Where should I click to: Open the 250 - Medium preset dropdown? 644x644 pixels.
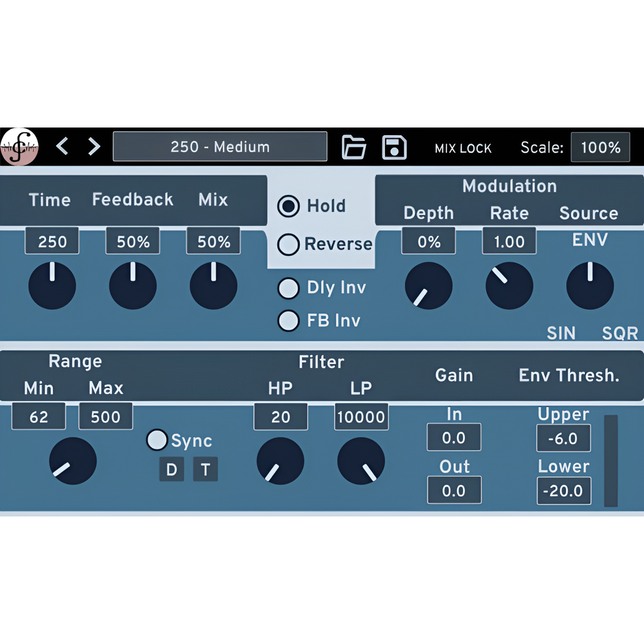pos(220,147)
